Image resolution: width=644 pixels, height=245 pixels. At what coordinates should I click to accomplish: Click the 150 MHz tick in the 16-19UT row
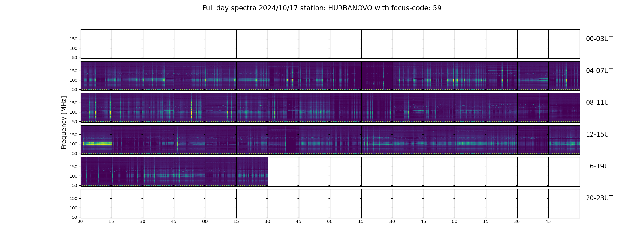(74, 167)
